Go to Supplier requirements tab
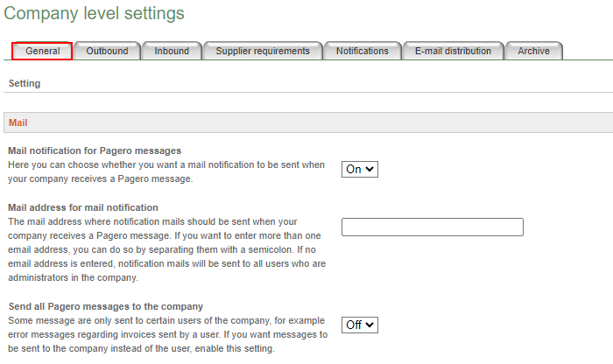 [263, 51]
